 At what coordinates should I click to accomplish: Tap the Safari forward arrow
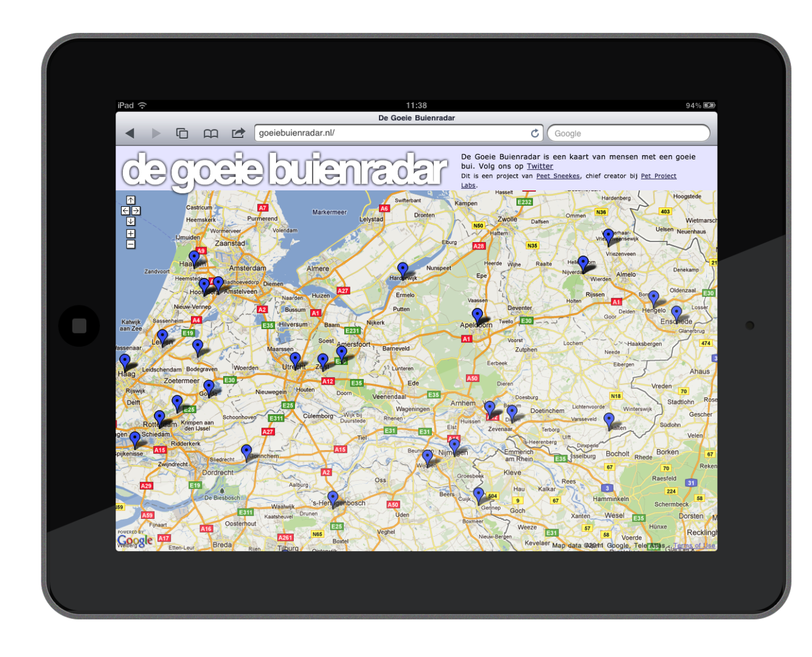point(156,133)
